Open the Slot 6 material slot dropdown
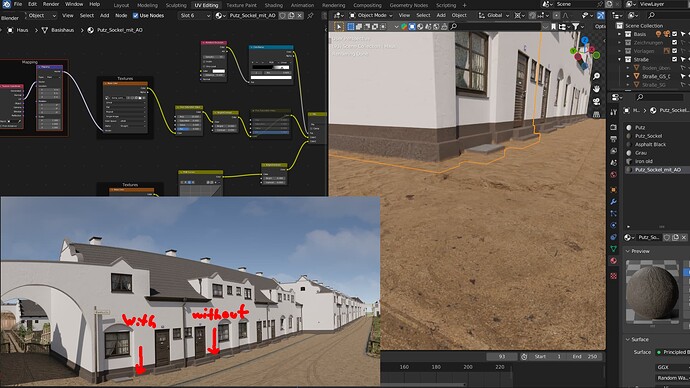The image size is (690, 388). point(195,15)
